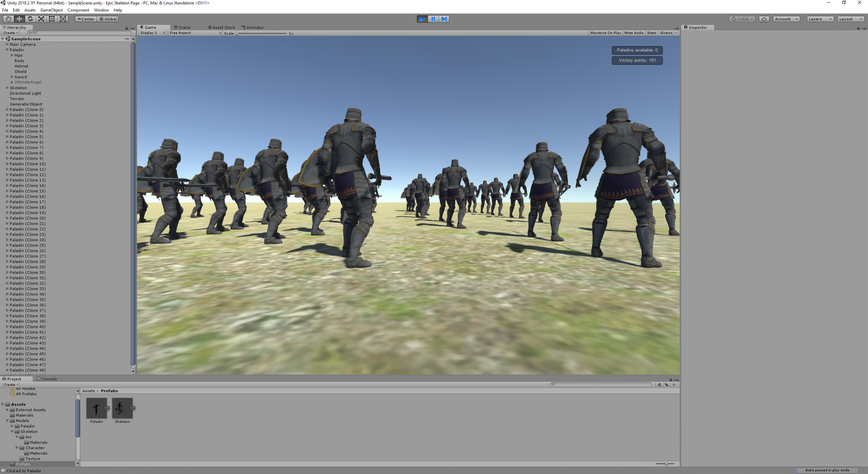This screenshot has height=474, width=868.
Task: Toggle Global handle orientation to Local
Action: (x=108, y=19)
